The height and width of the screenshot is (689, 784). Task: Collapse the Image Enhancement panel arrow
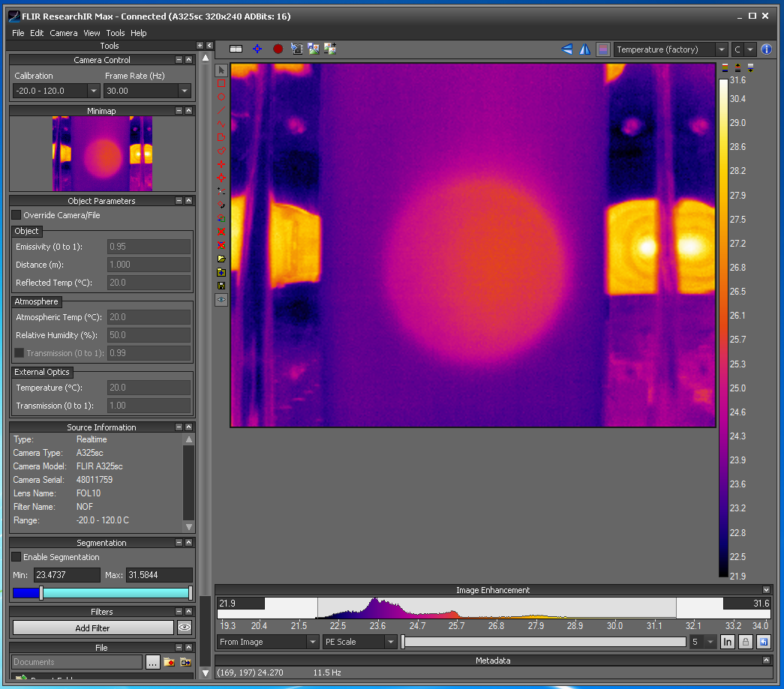pos(766,590)
